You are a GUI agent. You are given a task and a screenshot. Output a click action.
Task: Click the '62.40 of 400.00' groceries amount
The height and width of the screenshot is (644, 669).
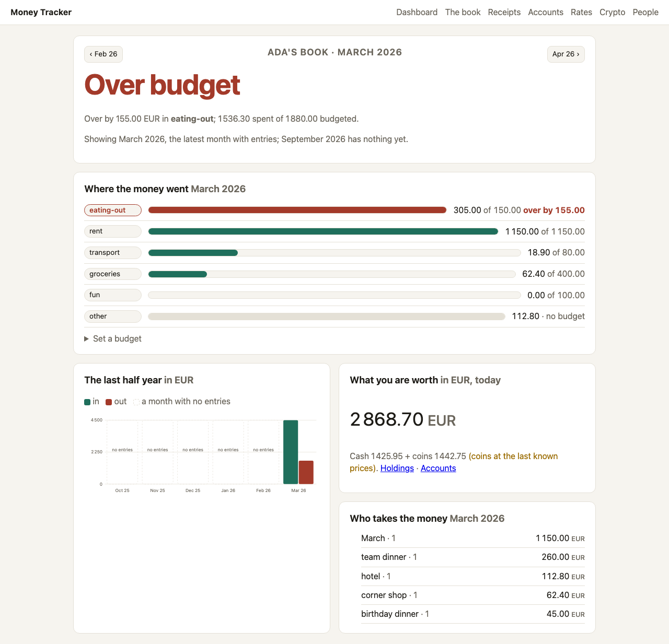click(553, 274)
